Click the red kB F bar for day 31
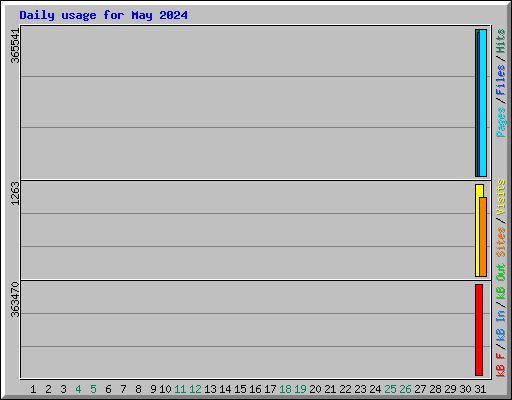Image resolution: width=512 pixels, height=400 pixels. point(479,330)
